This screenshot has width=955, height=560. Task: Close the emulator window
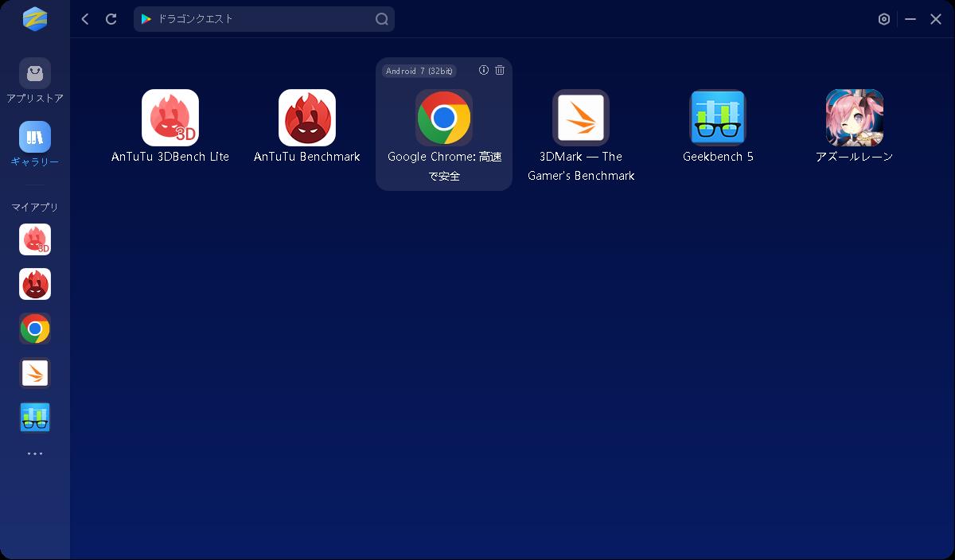click(x=936, y=19)
